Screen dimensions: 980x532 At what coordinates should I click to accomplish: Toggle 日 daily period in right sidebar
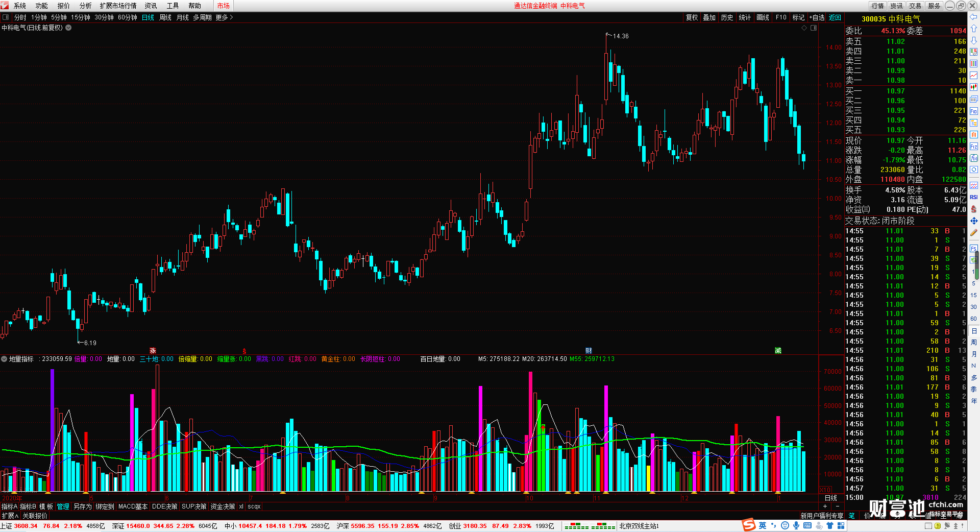coord(974,331)
